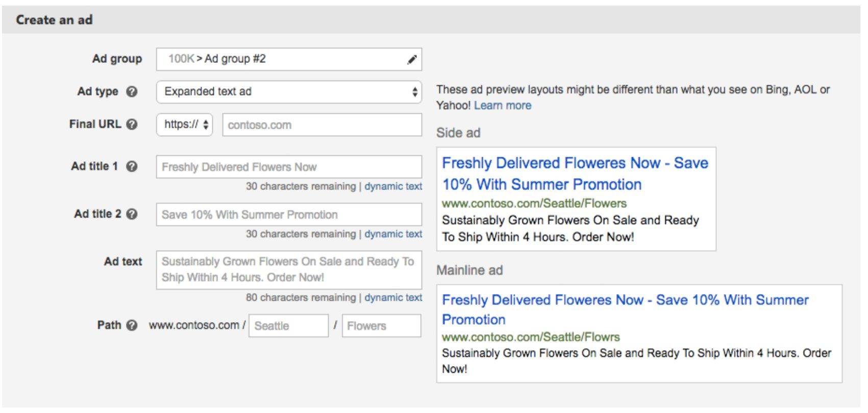
Task: Click the Mainline ad description text
Action: tap(636, 361)
